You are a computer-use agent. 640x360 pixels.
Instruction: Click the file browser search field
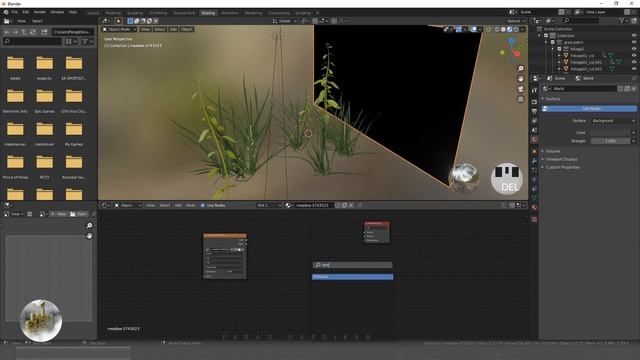(x=32, y=41)
